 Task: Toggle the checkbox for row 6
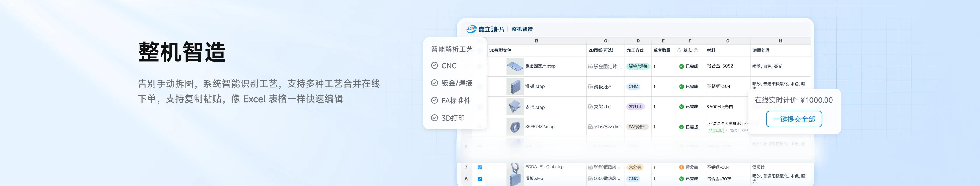point(480,179)
